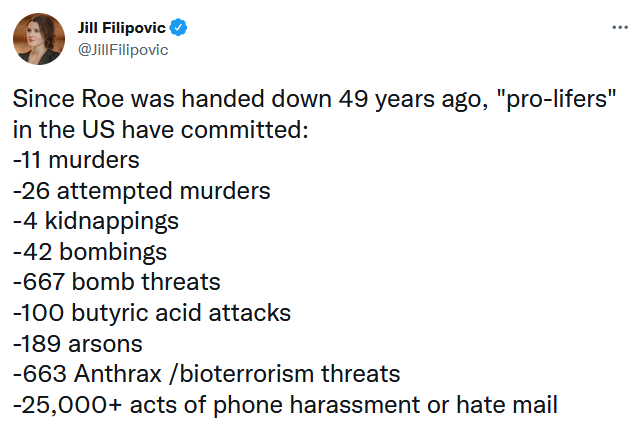Click the '-4 kidnappings' line

click(96, 221)
